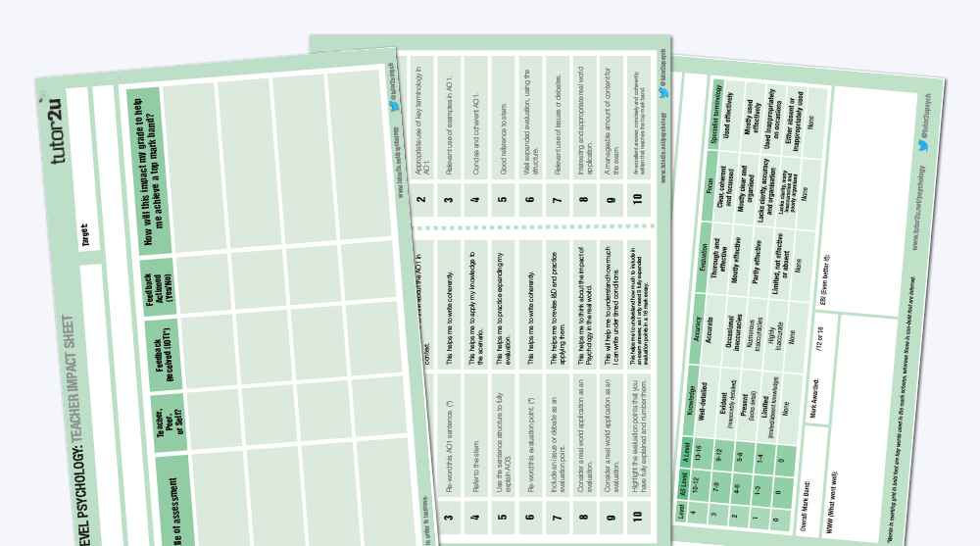Click the Twitter bird on the Teacher Impact Sheet
This screenshot has width=980, height=546.
pos(394,106)
